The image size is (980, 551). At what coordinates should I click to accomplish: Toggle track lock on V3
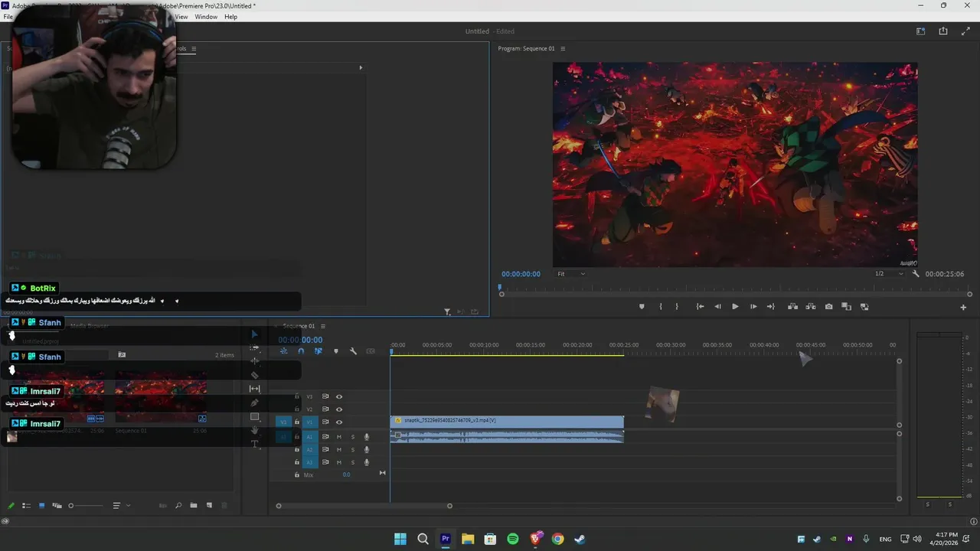click(x=297, y=396)
